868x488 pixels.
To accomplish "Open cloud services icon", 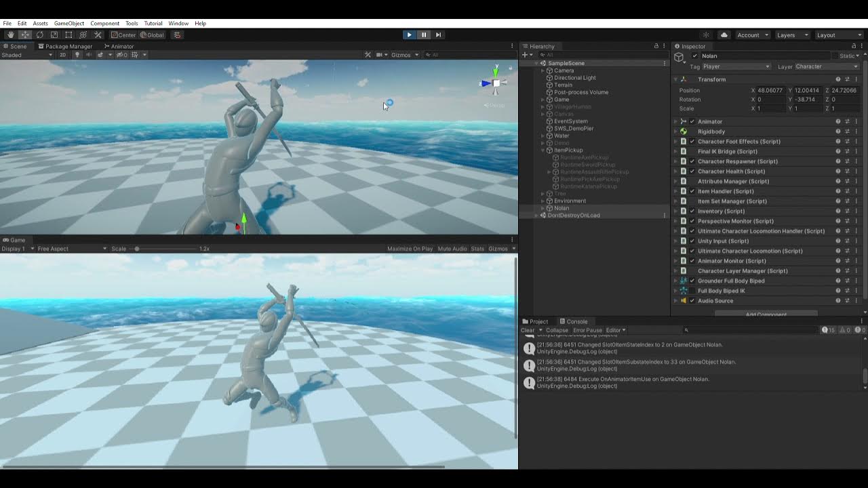I will pos(724,35).
